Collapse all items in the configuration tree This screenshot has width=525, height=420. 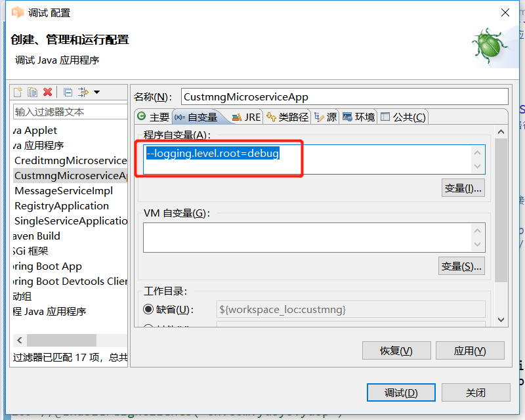pyautogui.click(x=68, y=92)
